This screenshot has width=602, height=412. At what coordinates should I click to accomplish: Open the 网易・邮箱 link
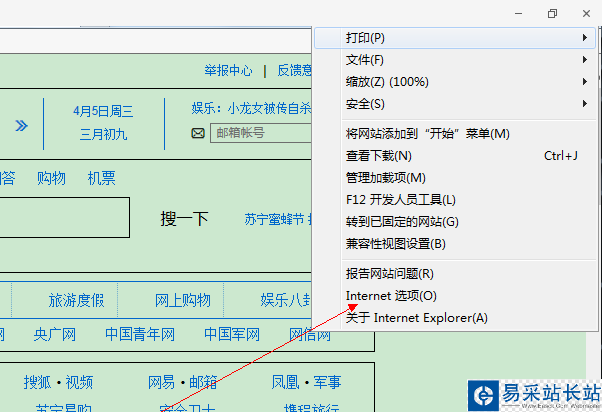click(183, 382)
